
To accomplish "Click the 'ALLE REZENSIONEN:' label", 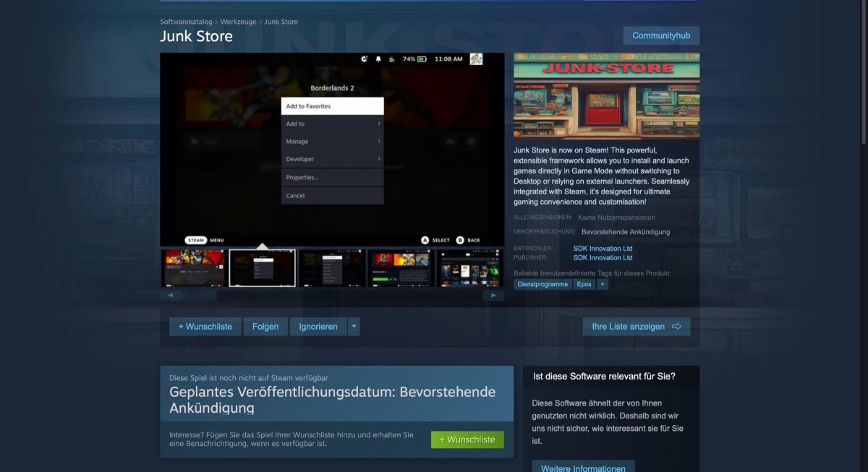I will click(x=542, y=217).
